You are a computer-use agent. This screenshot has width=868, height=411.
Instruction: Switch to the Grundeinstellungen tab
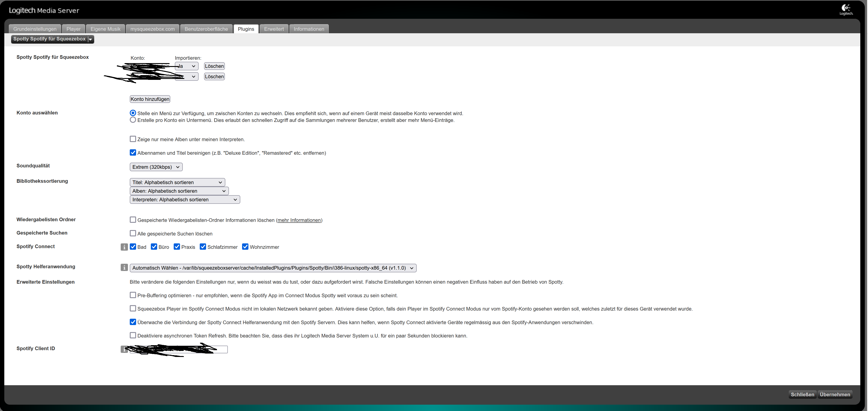click(35, 29)
